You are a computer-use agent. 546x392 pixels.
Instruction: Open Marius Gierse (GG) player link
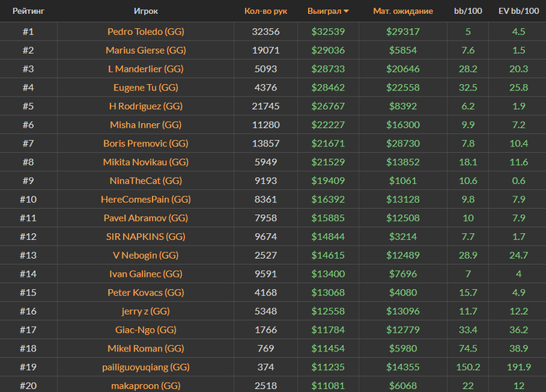(146, 51)
